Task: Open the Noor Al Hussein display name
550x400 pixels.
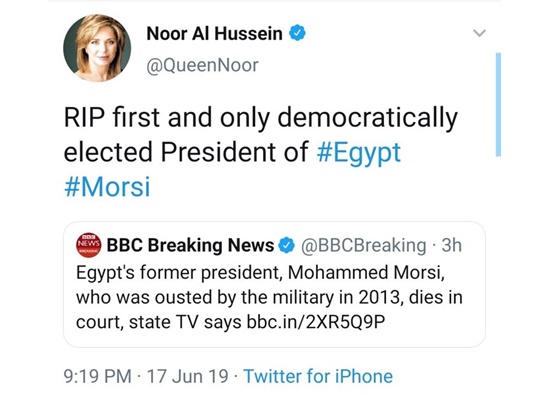Action: 214,34
